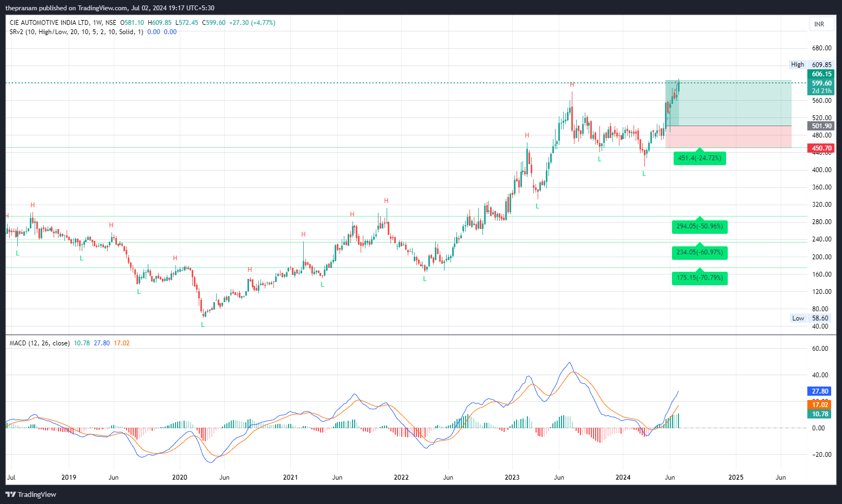This screenshot has width=842, height=504.
Task: Click the MACD value 27.80 tag
Action: [819, 391]
